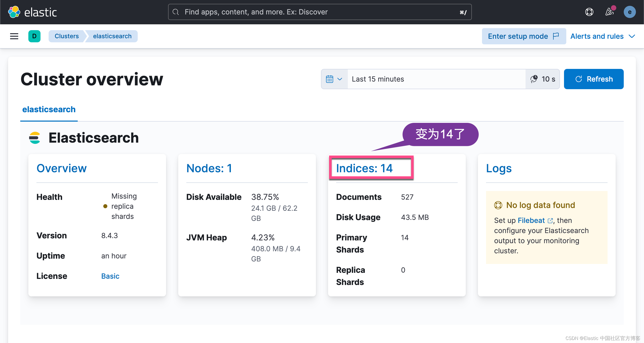
Task: Click the user profile avatar
Action: (630, 12)
